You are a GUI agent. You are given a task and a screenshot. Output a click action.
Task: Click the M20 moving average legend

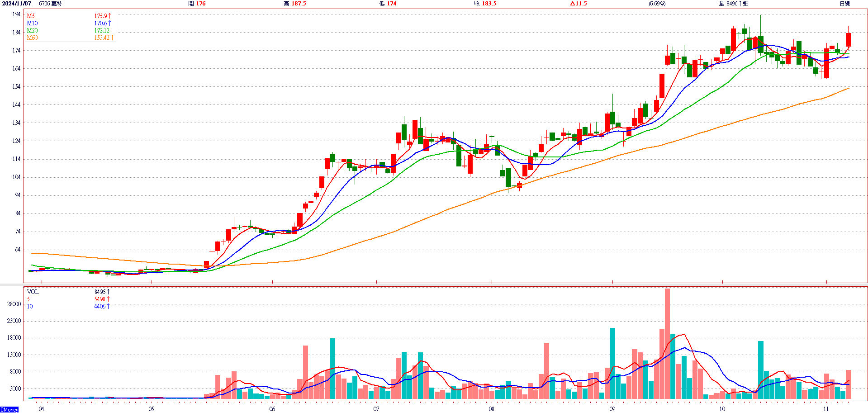tap(32, 30)
